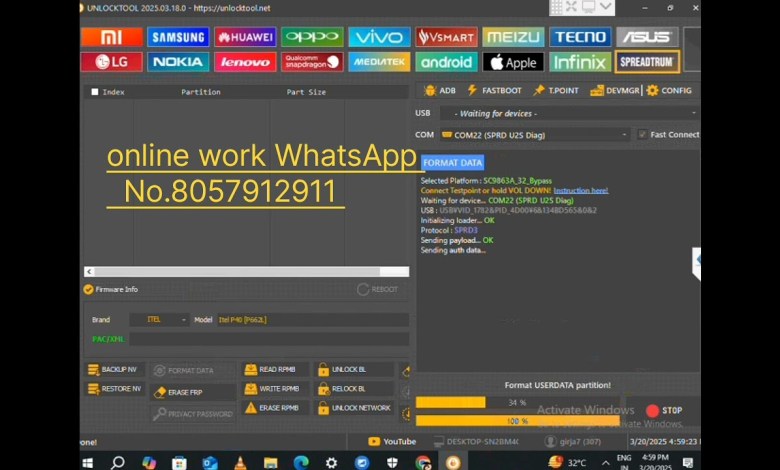The width and height of the screenshot is (780, 470).
Task: Click the Erase FRP eraser button
Action: pyautogui.click(x=184, y=392)
